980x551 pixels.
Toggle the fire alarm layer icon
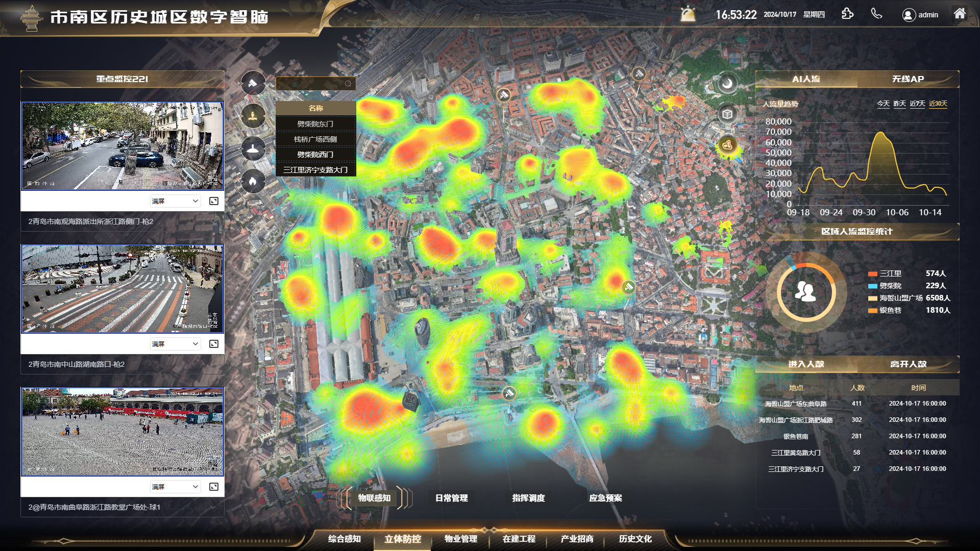[253, 181]
